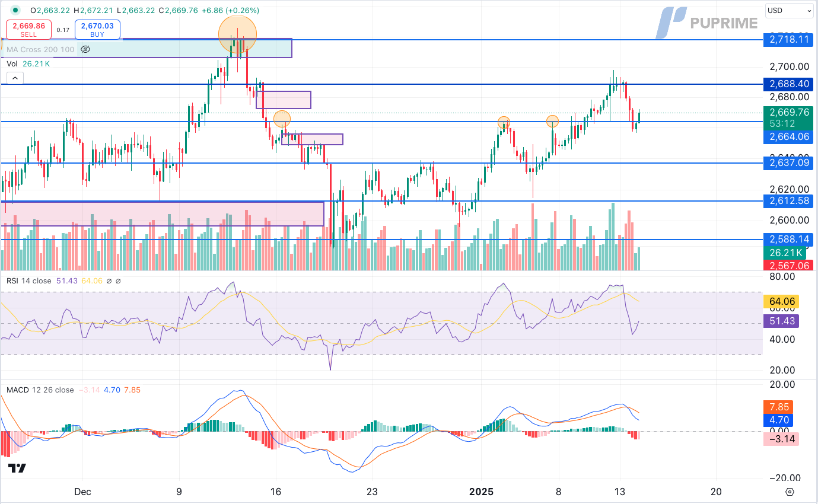Select the 2,637.09 horizontal line price label
The height and width of the screenshot is (504, 818).
[788, 162]
